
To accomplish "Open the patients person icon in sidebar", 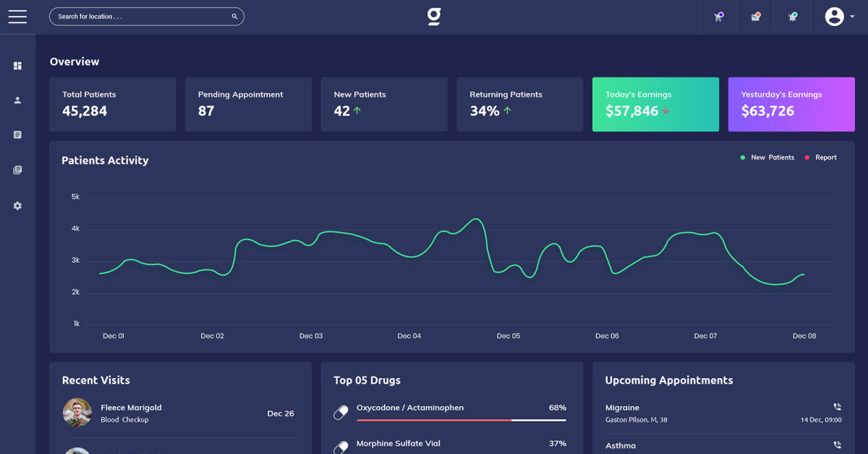I will (17, 101).
